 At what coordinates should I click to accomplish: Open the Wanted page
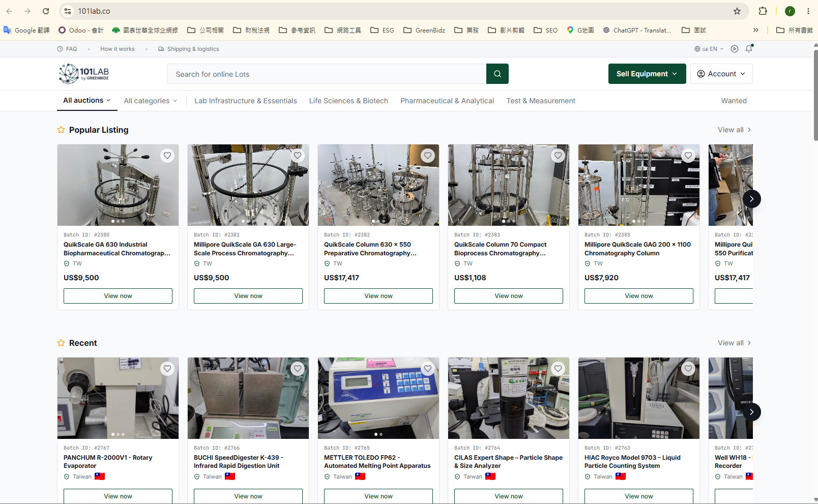[734, 101]
